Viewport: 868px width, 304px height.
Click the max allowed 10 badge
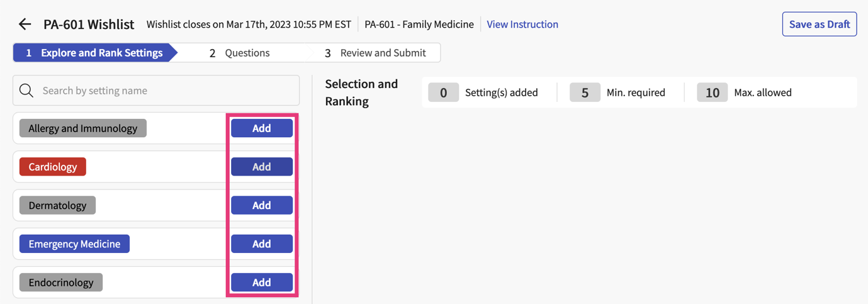[x=712, y=93]
